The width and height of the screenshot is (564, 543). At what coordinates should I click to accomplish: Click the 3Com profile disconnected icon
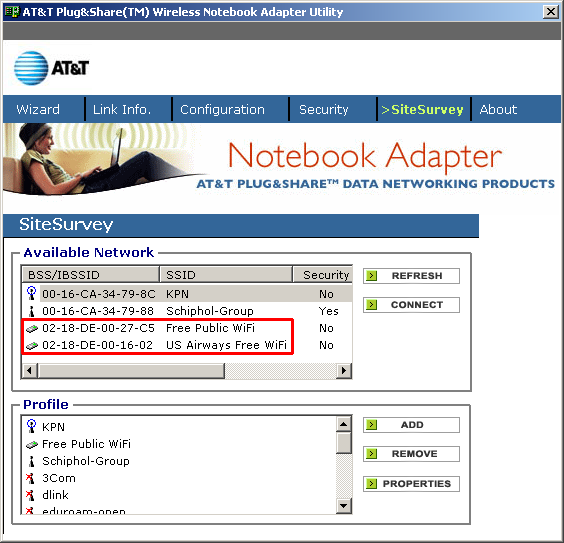(30, 478)
